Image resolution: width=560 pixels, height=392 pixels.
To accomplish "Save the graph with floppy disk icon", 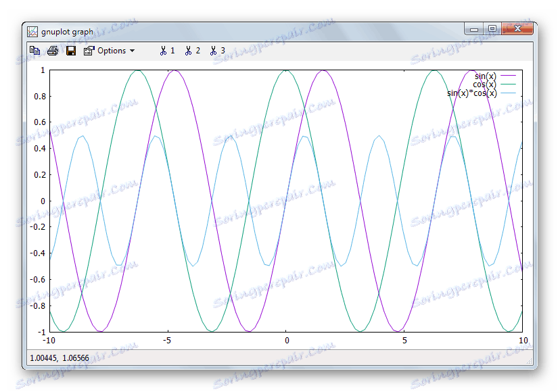I will (x=71, y=51).
